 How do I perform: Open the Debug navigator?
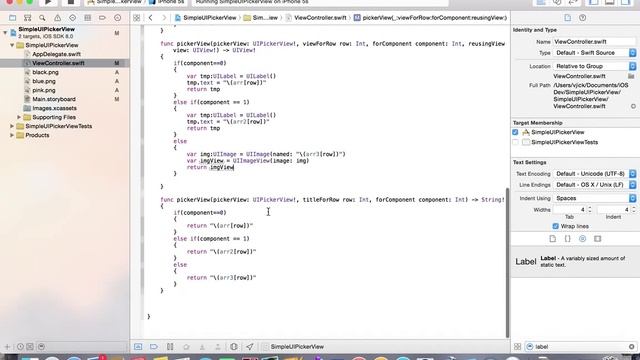[87, 18]
